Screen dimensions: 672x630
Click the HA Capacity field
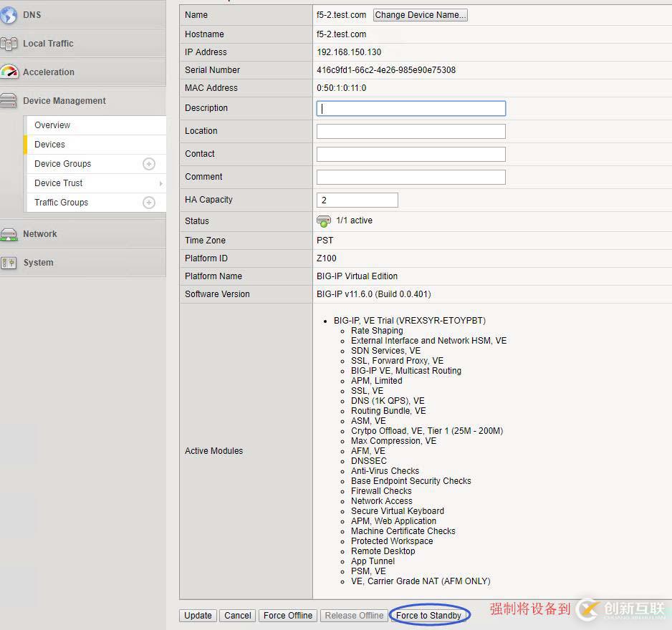click(357, 200)
